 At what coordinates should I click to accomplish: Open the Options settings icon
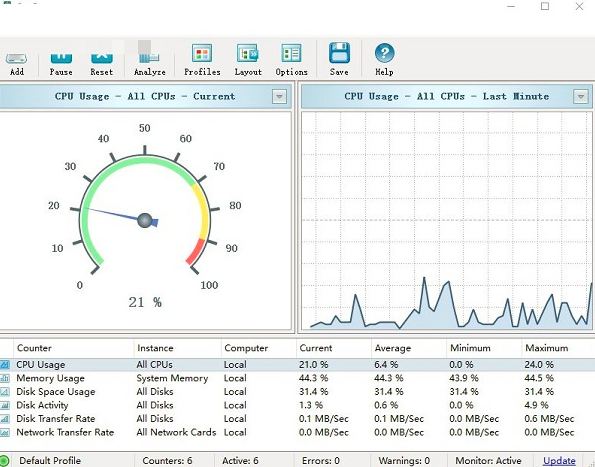coord(291,53)
